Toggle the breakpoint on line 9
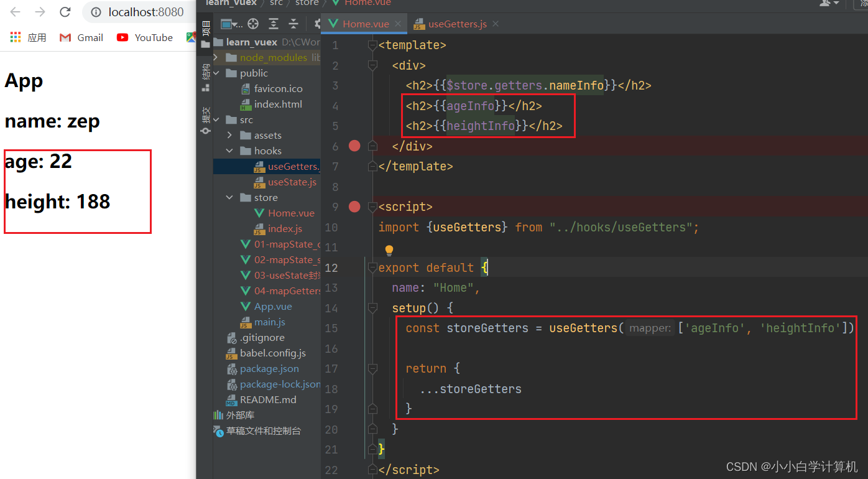The width and height of the screenshot is (868, 479). tap(354, 207)
